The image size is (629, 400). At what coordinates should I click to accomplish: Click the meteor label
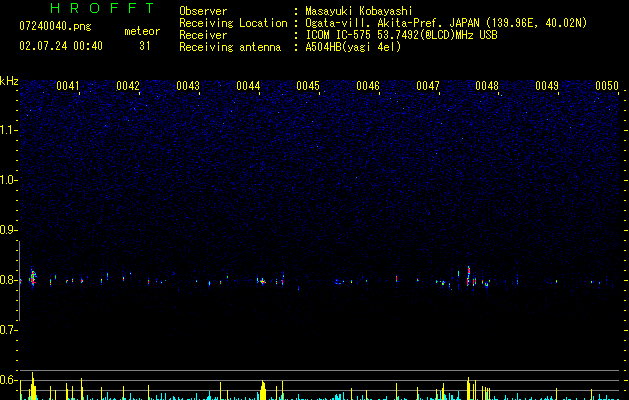point(142,31)
